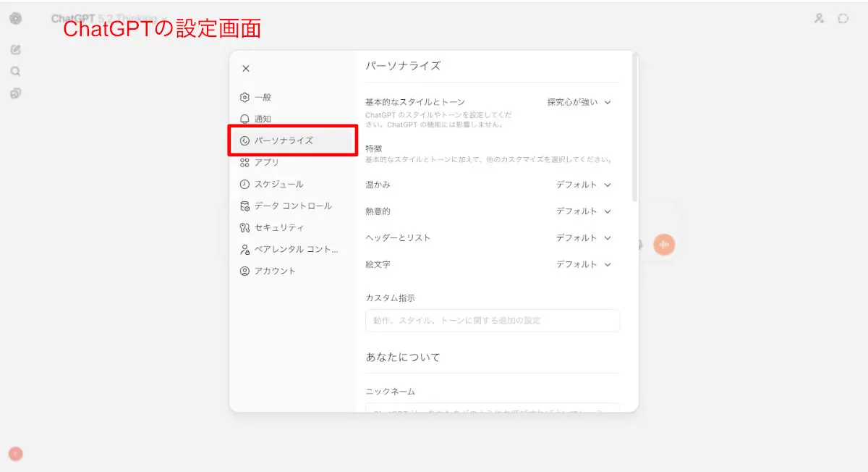868x472 pixels.
Task: Switch to the 通知 settings tab
Action: (x=263, y=119)
